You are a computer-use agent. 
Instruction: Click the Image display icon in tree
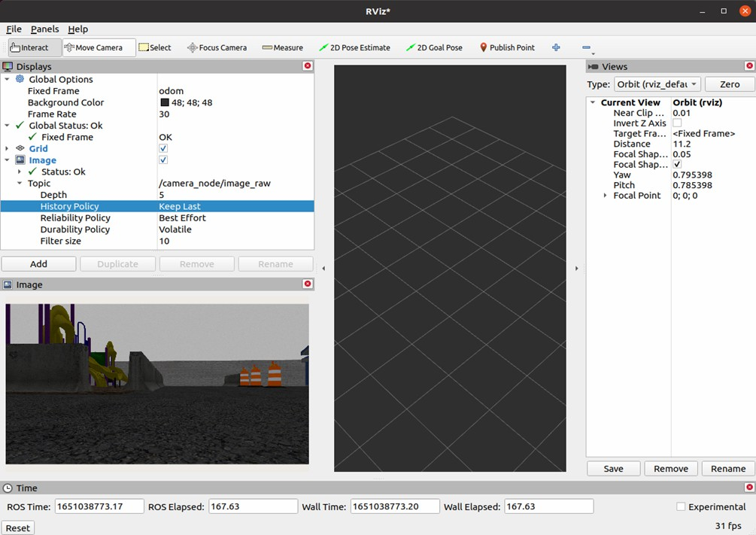coord(20,160)
